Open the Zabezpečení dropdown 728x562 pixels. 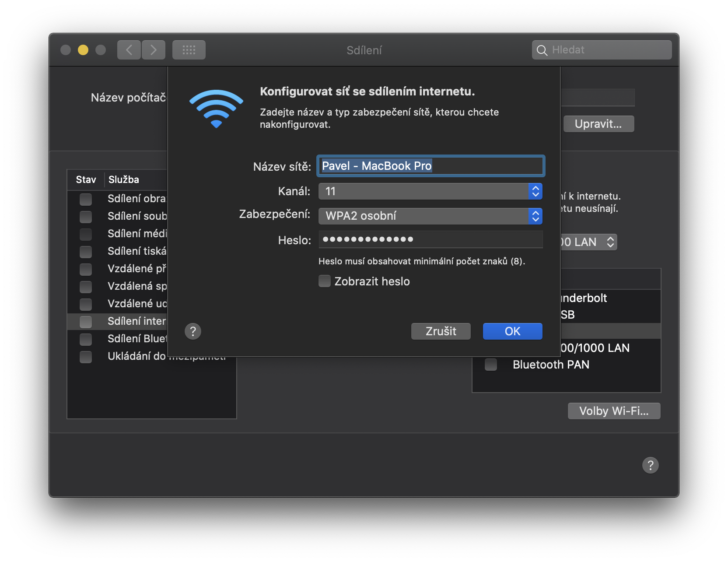click(430, 216)
